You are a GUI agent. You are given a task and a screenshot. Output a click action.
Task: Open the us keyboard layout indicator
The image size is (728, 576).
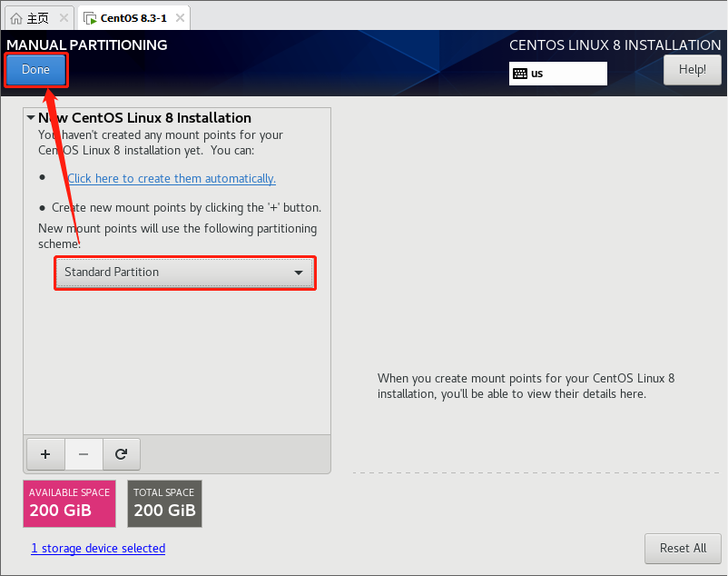pyautogui.click(x=557, y=74)
